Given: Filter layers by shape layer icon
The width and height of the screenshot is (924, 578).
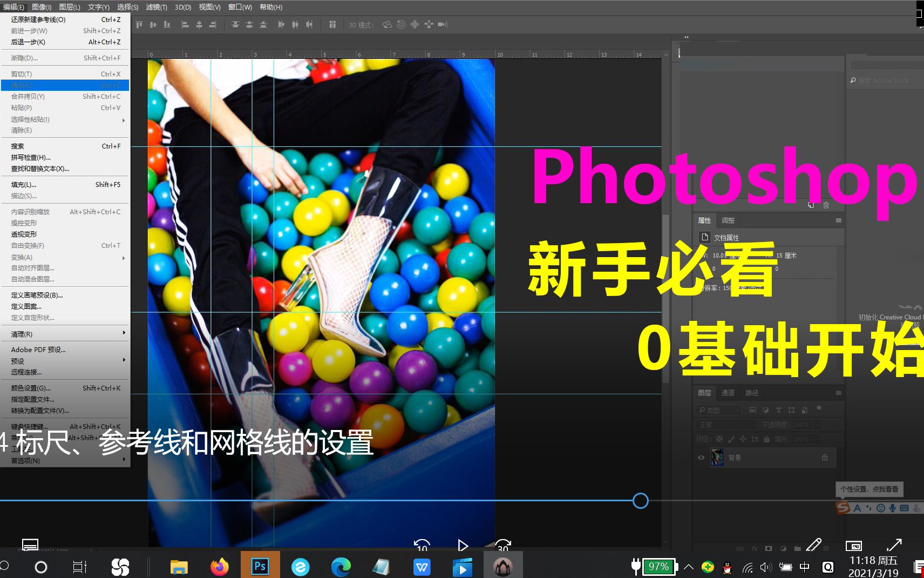Looking at the screenshot, I should pyautogui.click(x=791, y=410).
